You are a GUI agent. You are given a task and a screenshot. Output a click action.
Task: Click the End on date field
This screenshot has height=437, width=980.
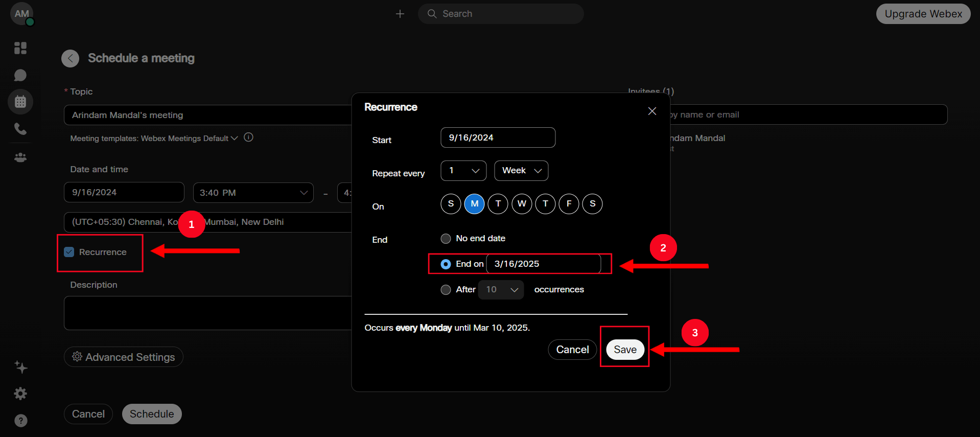pos(543,264)
